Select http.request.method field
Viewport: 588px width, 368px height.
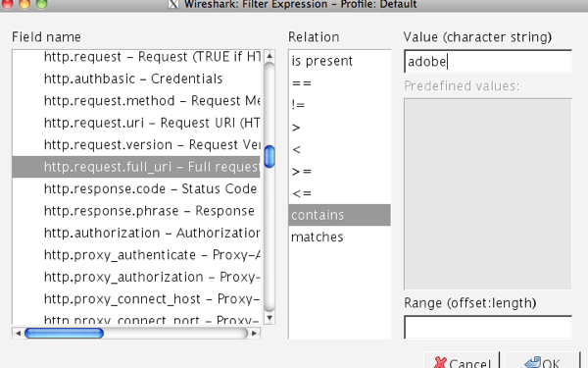(x=136, y=101)
